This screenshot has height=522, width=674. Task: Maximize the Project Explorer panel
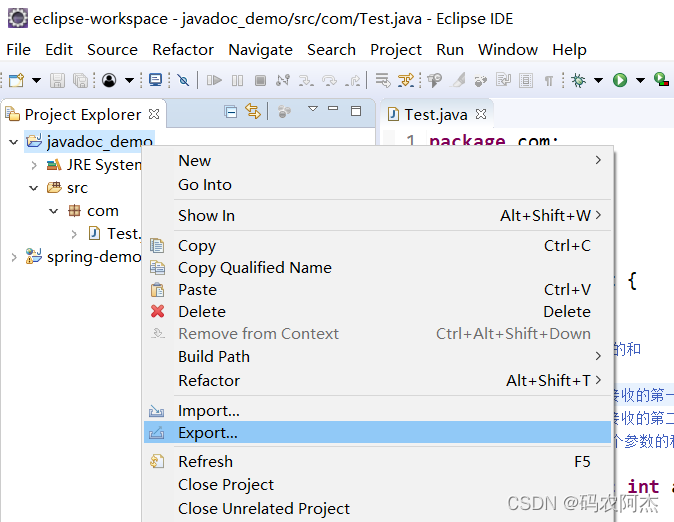(x=356, y=111)
